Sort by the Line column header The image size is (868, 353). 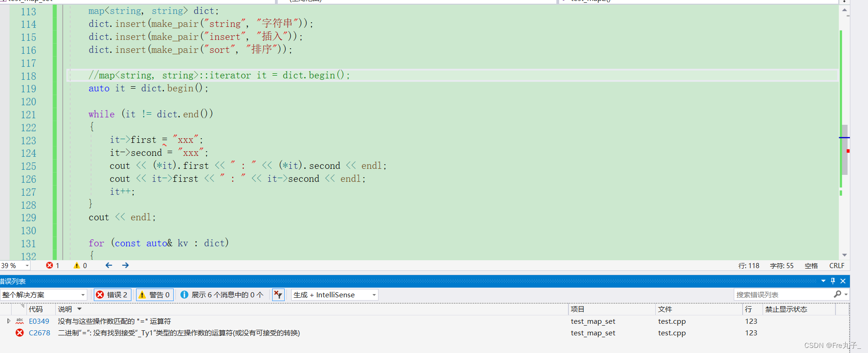[x=748, y=309]
